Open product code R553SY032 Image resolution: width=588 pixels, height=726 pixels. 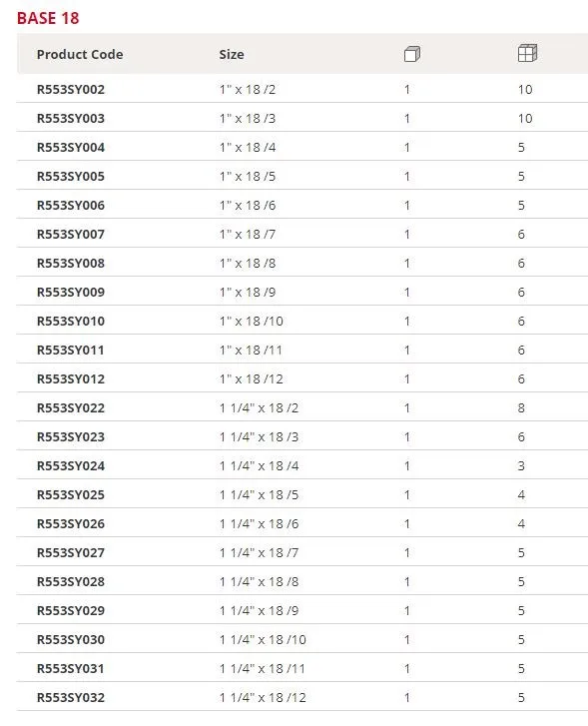(70, 698)
